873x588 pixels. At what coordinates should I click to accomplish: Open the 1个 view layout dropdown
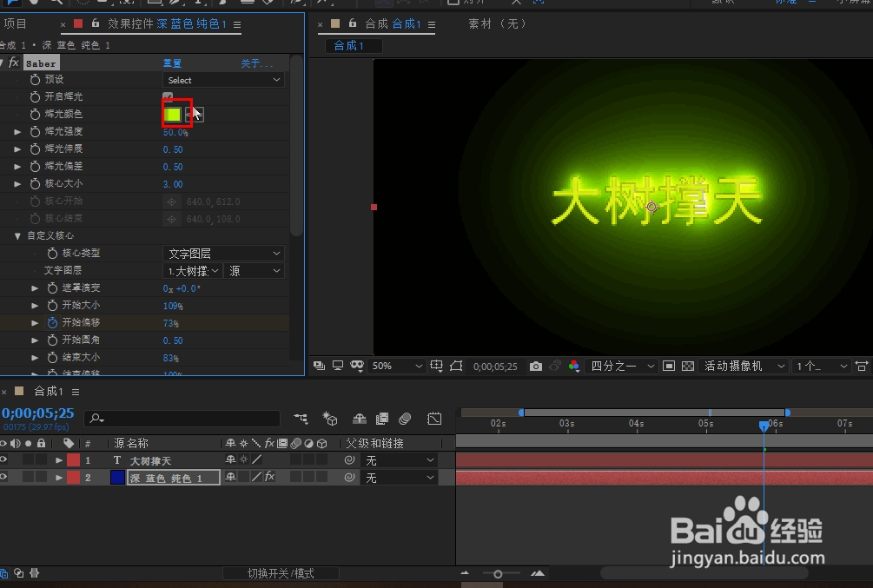pyautogui.click(x=821, y=366)
